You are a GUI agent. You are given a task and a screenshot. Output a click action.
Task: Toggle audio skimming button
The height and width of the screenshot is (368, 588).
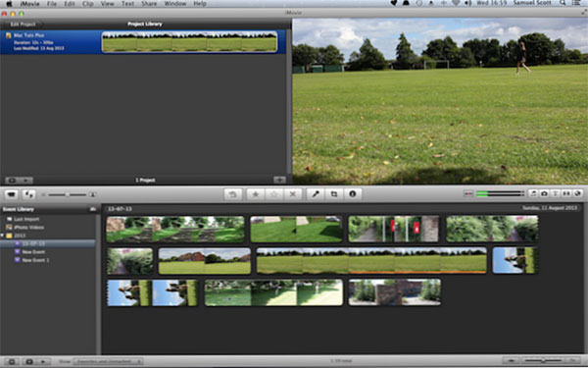point(468,193)
